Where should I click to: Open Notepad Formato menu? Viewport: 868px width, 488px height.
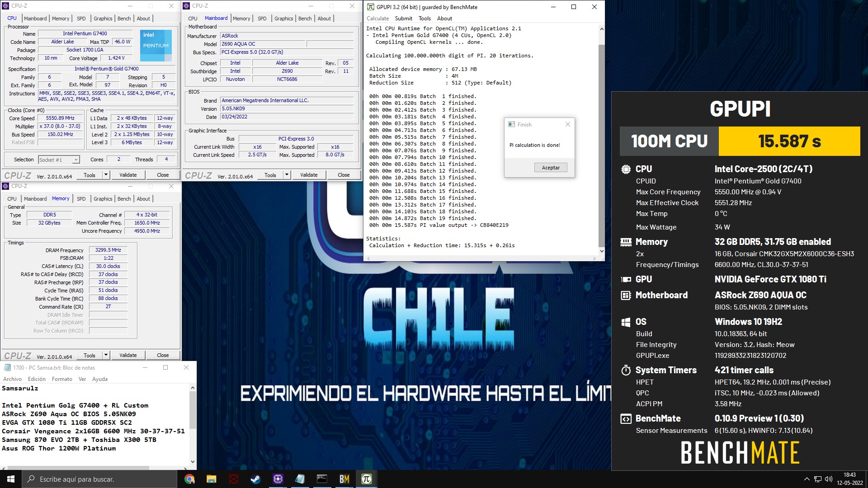(x=62, y=379)
